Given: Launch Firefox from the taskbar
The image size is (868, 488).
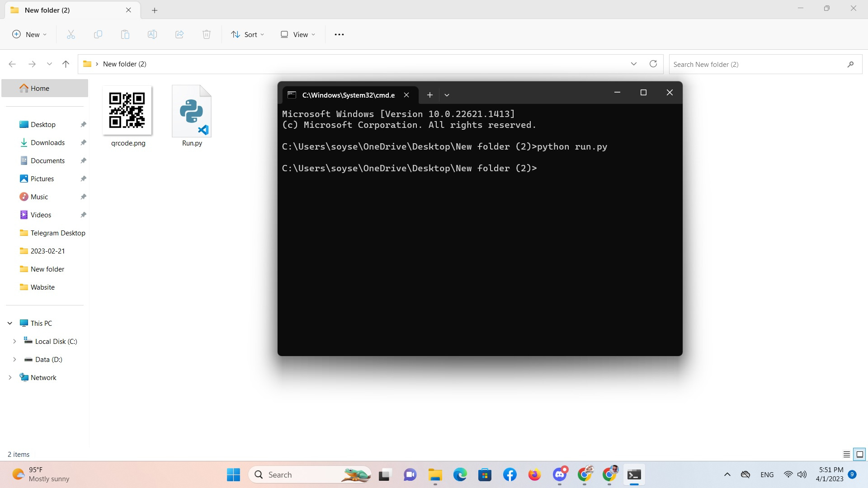Looking at the screenshot, I should tap(534, 474).
